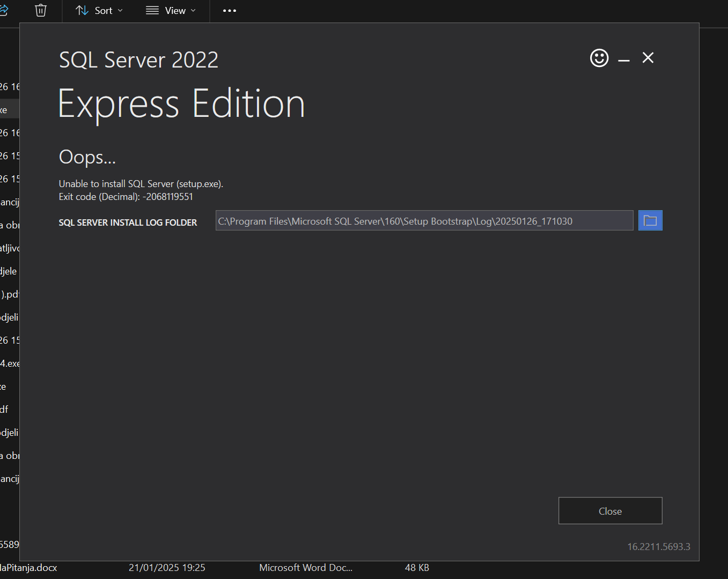Select the exit code text -2068119551
Image resolution: width=728 pixels, height=579 pixels.
tap(168, 197)
